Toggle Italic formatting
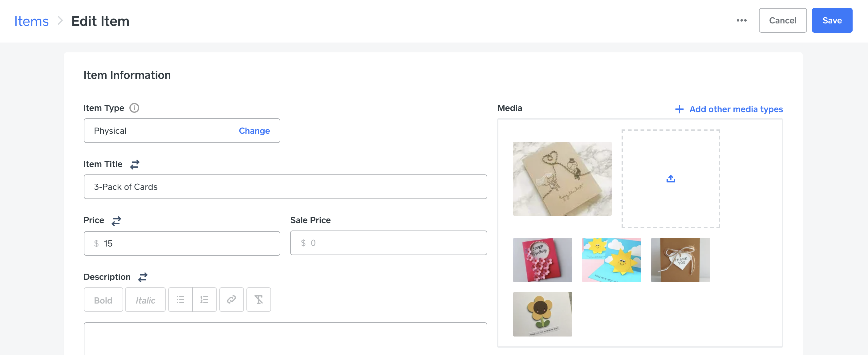This screenshot has width=868, height=355. [145, 299]
